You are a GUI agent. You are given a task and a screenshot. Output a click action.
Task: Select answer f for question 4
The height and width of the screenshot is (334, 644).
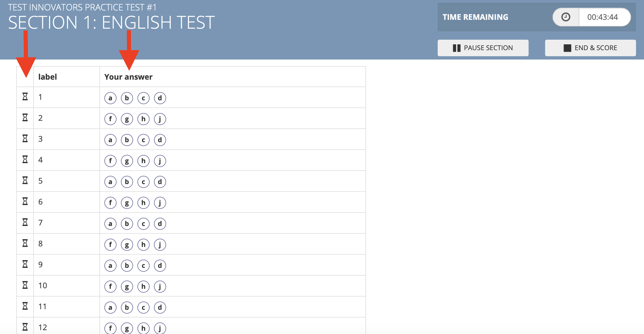(x=110, y=161)
